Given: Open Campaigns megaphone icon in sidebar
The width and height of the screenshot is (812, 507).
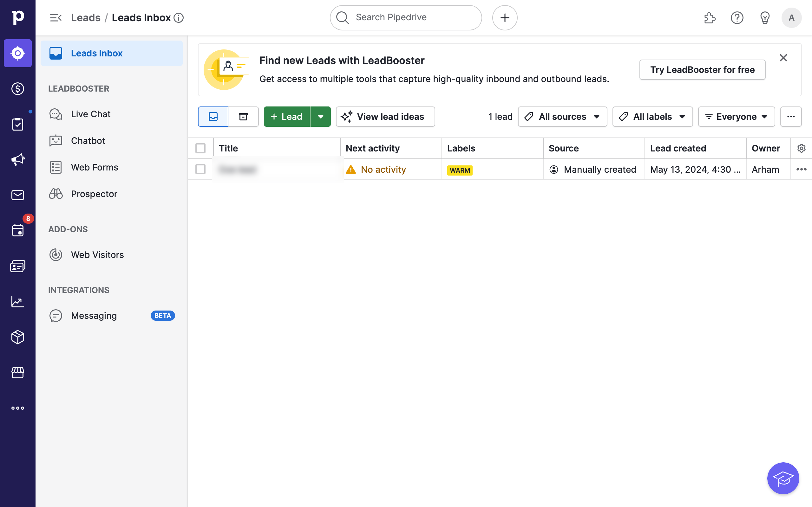Looking at the screenshot, I should pyautogui.click(x=17, y=160).
